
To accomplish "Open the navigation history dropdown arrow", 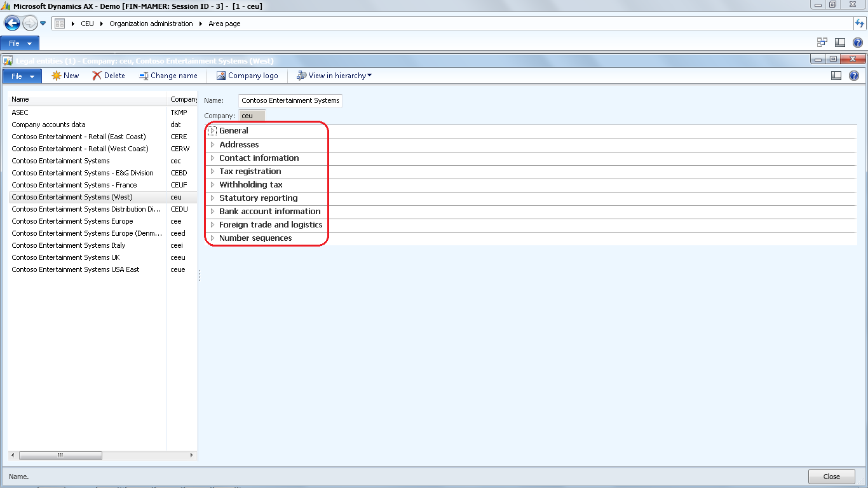I will [x=43, y=24].
